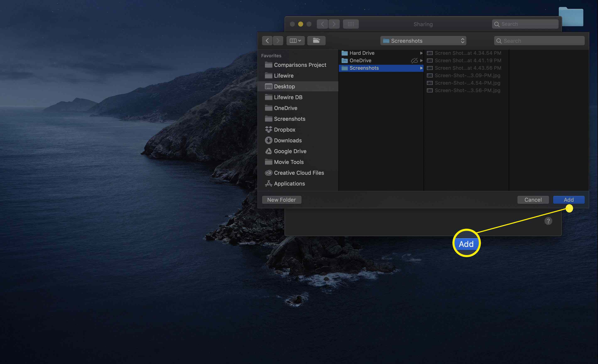The height and width of the screenshot is (364, 598).
Task: Select OneDrive in Favorites sidebar
Action: [x=298, y=108]
